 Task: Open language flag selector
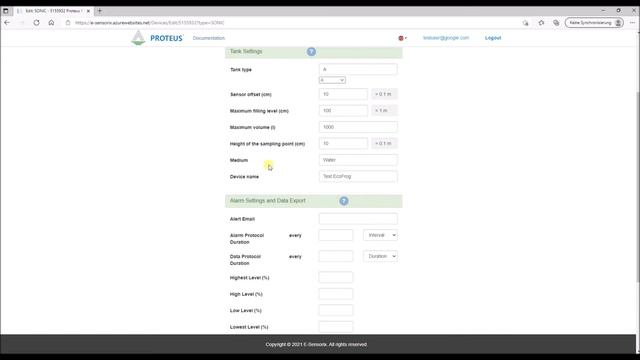coord(402,38)
